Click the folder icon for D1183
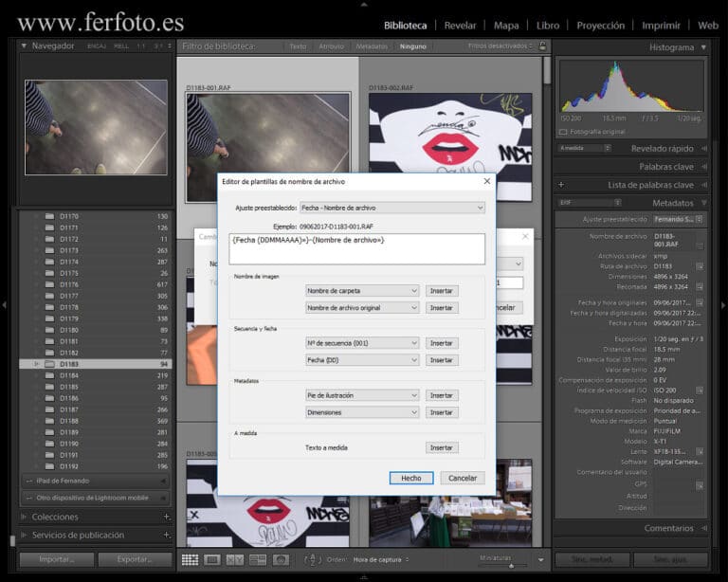Viewport: 728px width, 582px height. tap(49, 364)
